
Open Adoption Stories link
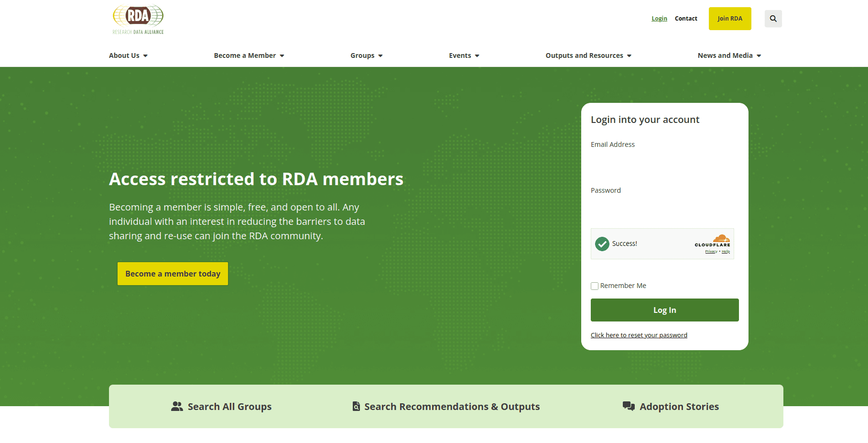(671, 406)
